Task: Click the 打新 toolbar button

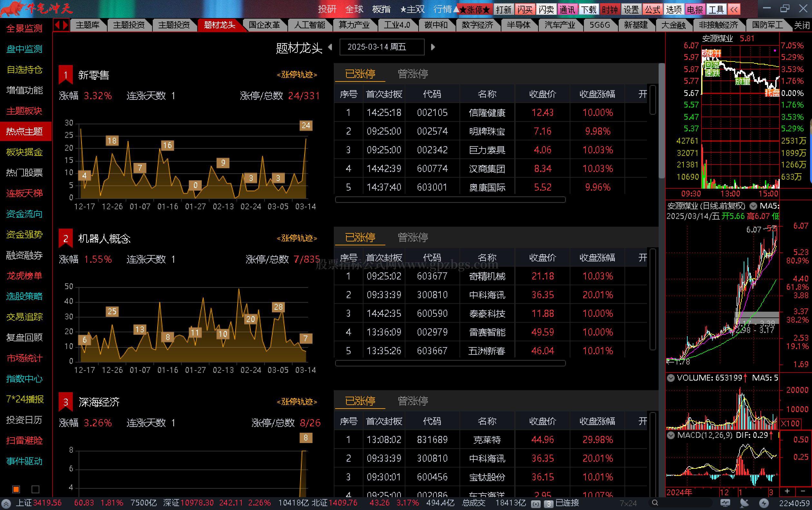Action: coord(504,9)
